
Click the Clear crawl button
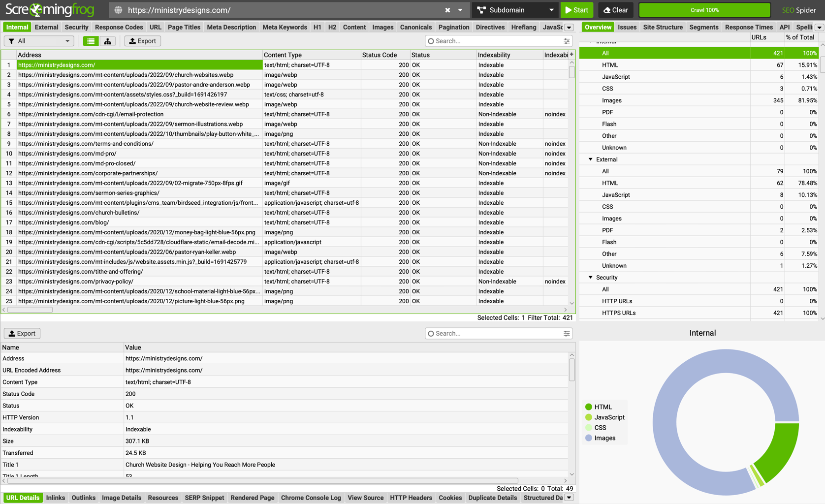pyautogui.click(x=615, y=10)
